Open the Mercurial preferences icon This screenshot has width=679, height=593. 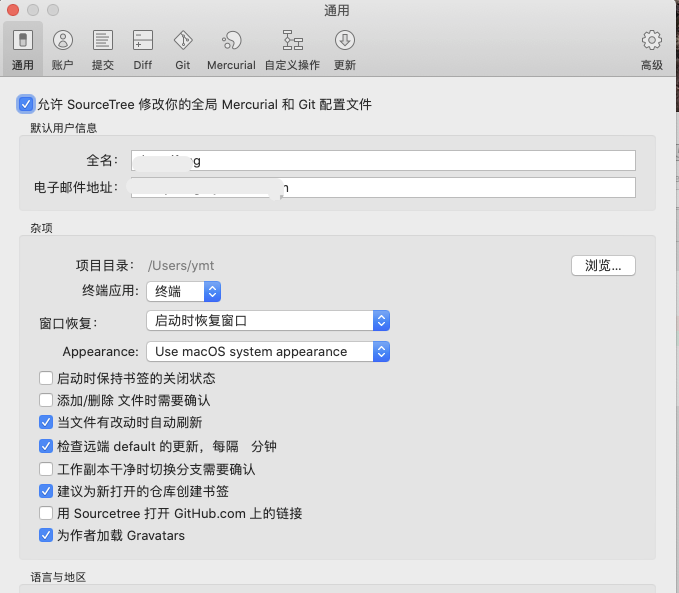click(231, 40)
